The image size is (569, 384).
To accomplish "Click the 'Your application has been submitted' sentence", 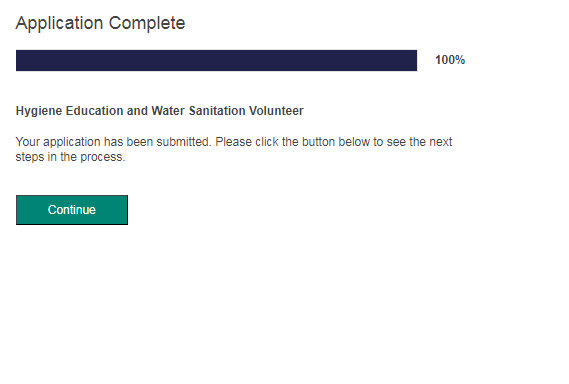I will 114,142.
